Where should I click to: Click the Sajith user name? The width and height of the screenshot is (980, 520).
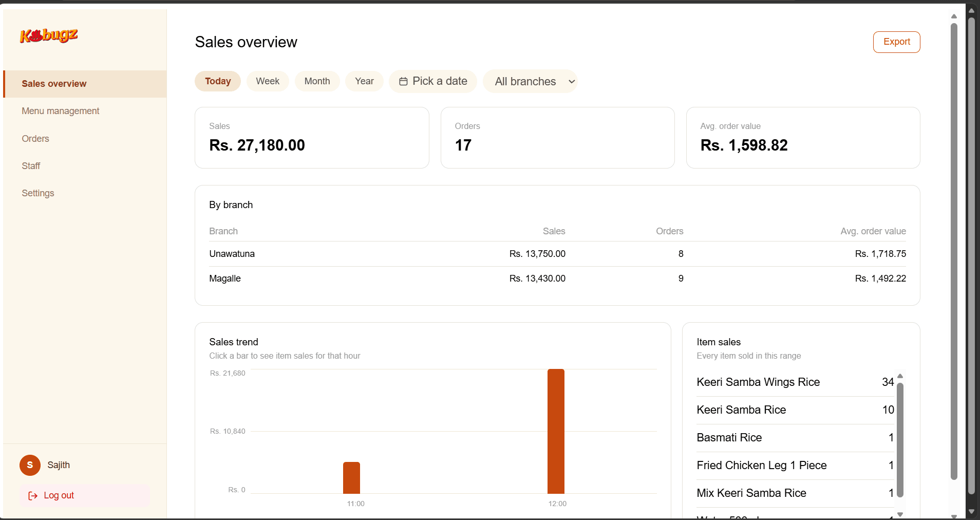(59, 465)
